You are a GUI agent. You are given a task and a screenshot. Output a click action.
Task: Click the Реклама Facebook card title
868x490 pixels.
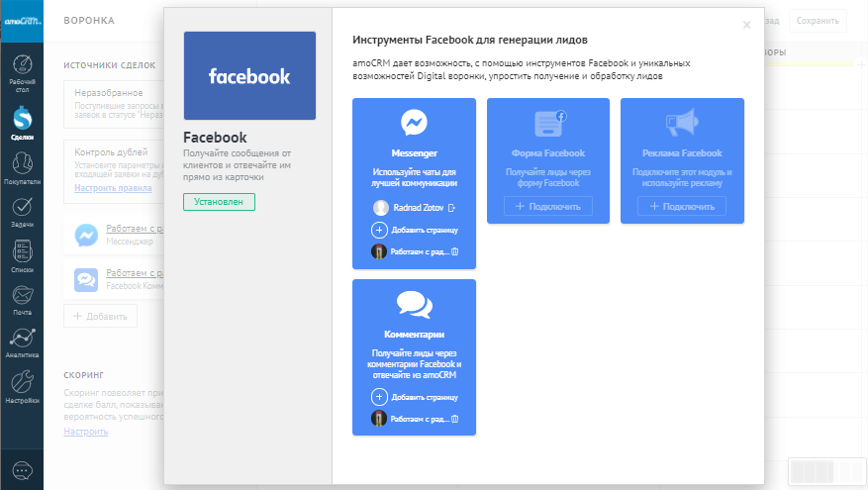click(x=682, y=153)
